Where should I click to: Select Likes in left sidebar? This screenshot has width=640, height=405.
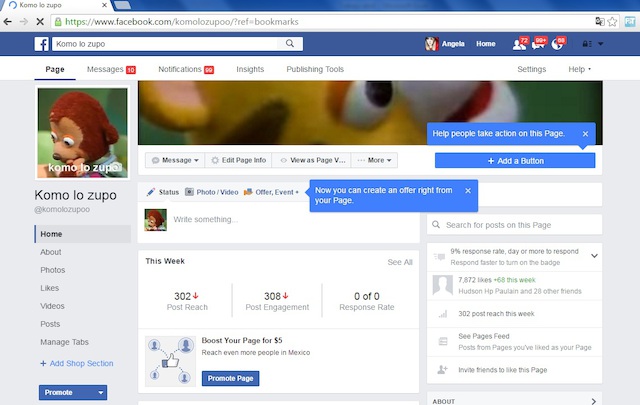tap(49, 288)
